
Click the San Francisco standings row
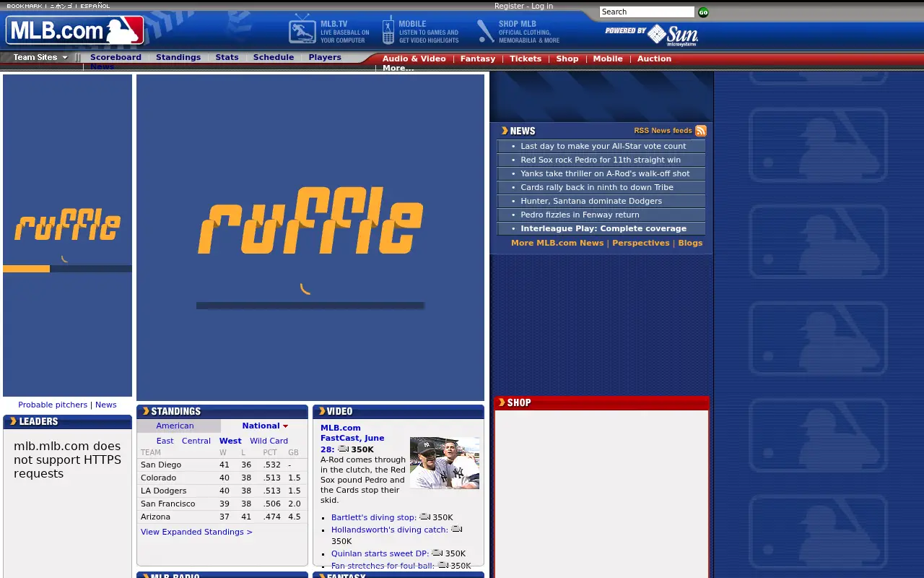point(222,504)
